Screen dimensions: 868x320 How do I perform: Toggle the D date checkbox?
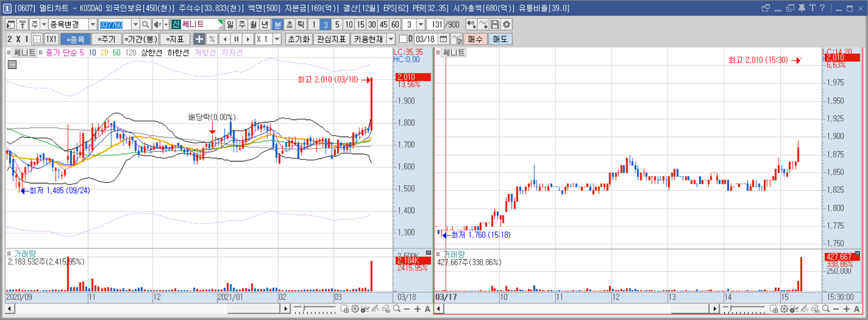point(403,39)
